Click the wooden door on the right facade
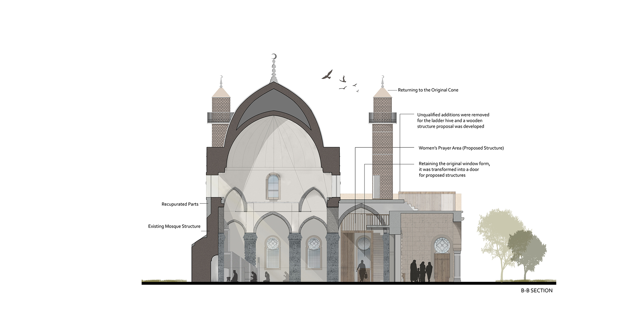The height and width of the screenshot is (322, 644). click(441, 267)
